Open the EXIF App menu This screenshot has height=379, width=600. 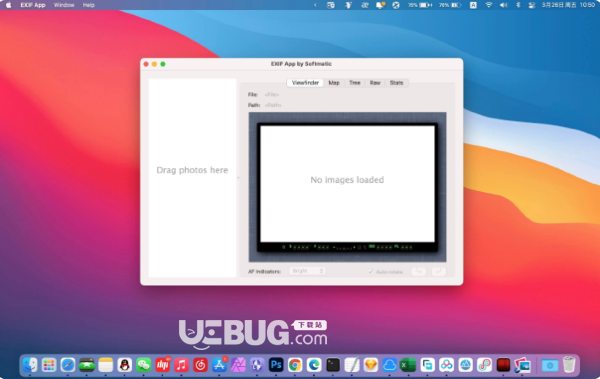[33, 5]
